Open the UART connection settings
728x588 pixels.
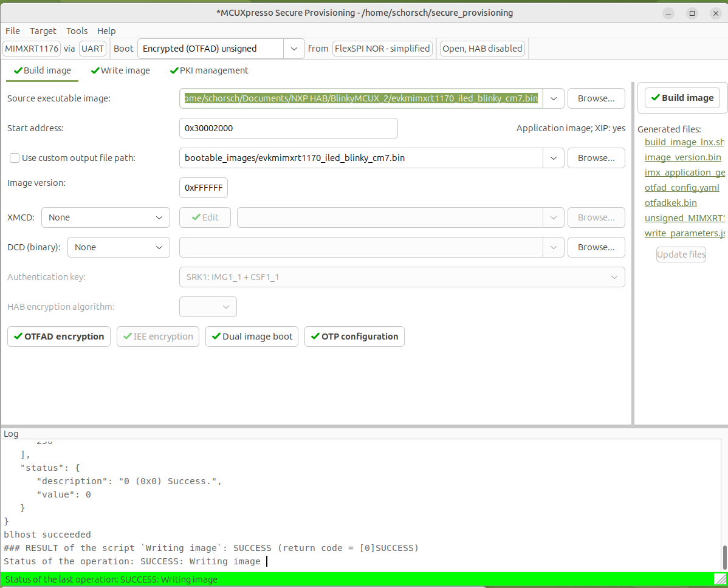tap(92, 48)
